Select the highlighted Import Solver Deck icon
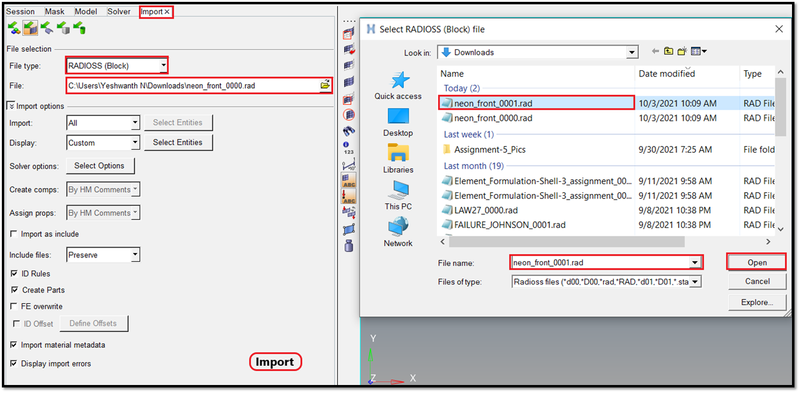 (x=31, y=29)
